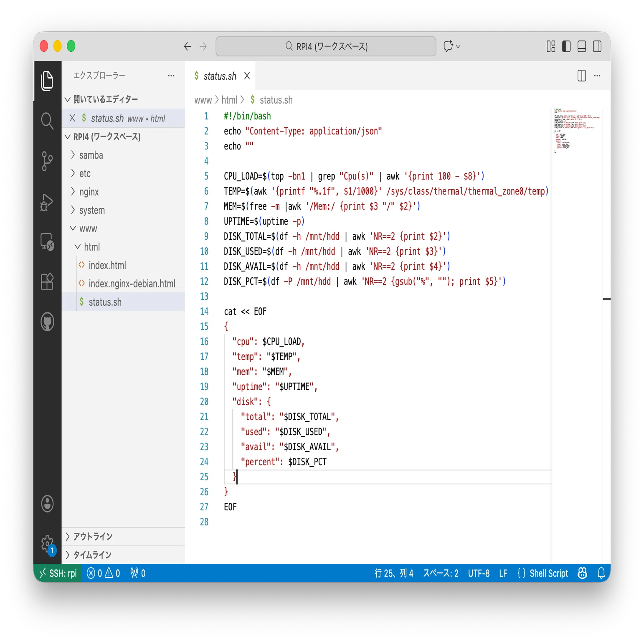Collapse the open editors section
The image size is (644, 644).
[x=124, y=99]
